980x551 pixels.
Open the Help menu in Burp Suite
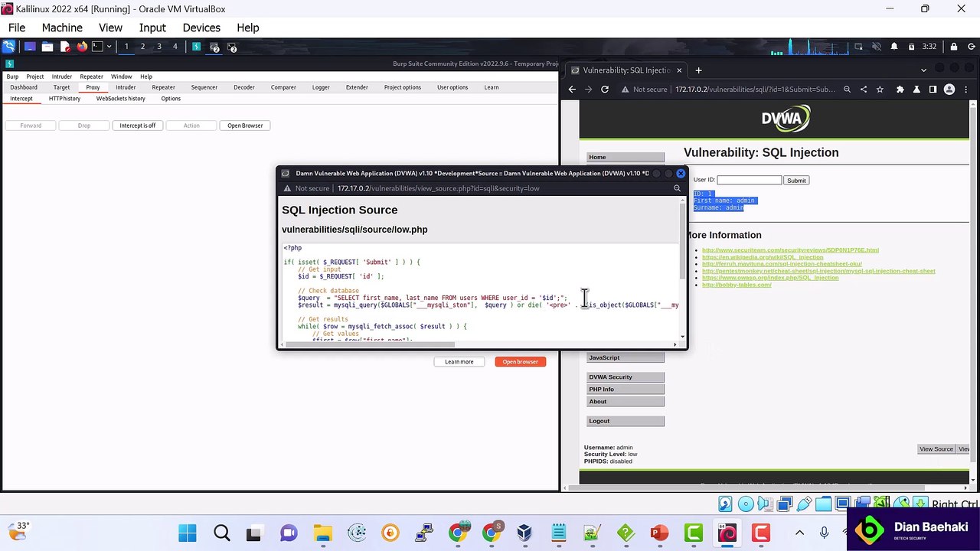tap(146, 77)
